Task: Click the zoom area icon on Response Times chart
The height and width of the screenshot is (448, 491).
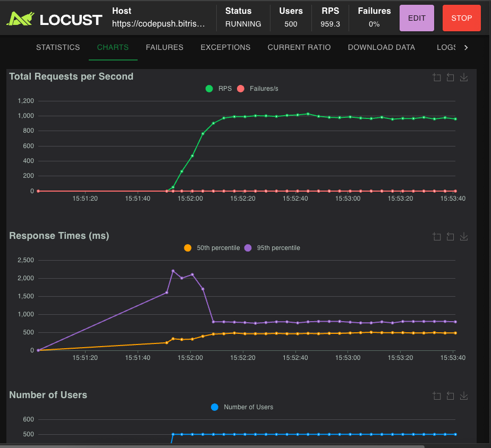Action: (436, 236)
